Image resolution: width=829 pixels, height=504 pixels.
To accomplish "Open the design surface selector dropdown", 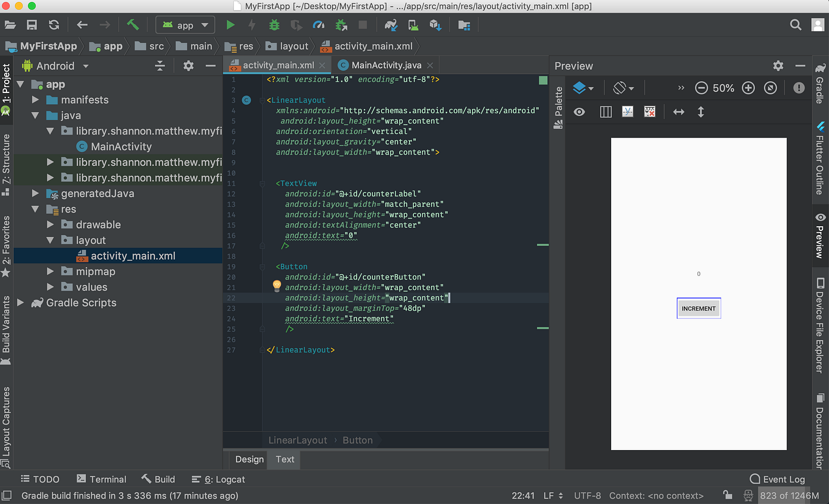I will [584, 88].
